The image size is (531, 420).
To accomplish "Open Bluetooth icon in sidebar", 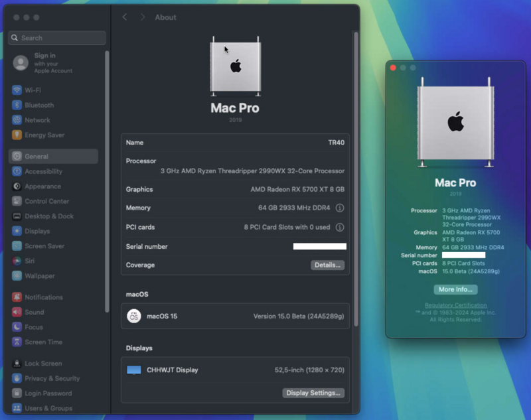I will pos(17,105).
